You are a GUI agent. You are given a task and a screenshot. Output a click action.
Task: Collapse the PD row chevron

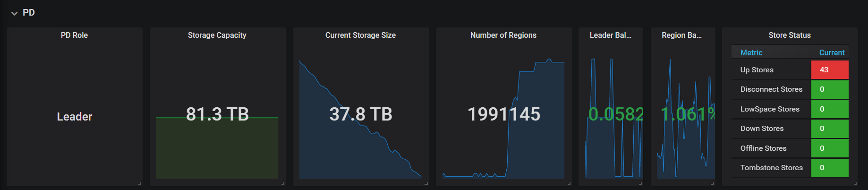pyautogui.click(x=14, y=13)
